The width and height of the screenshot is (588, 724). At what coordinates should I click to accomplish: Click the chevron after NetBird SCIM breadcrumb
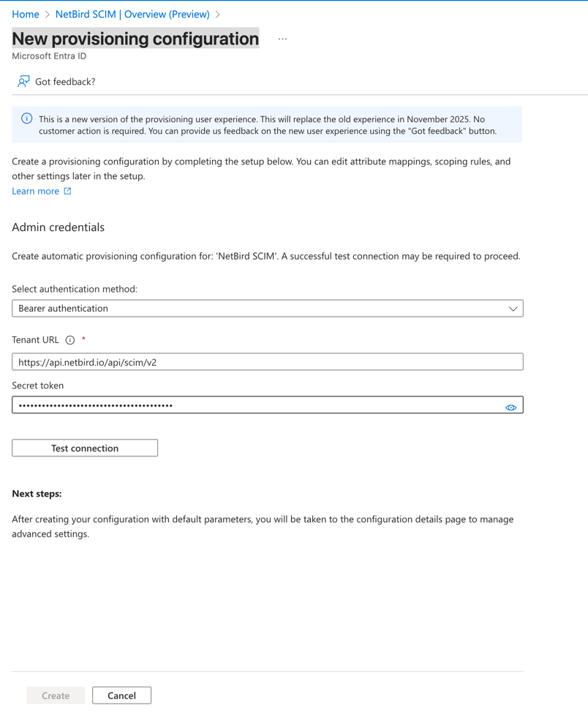[x=216, y=14]
